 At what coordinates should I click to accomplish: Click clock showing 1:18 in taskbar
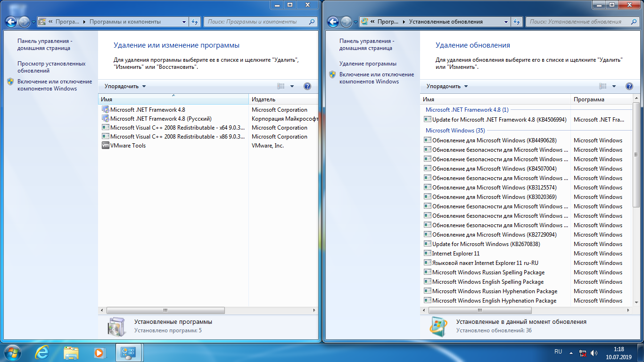point(619,349)
